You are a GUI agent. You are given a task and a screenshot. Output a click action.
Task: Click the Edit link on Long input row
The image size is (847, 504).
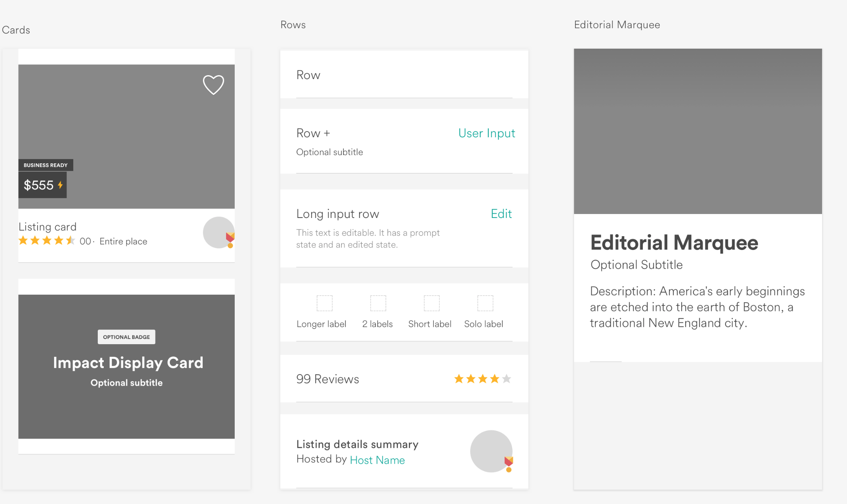pos(501,214)
